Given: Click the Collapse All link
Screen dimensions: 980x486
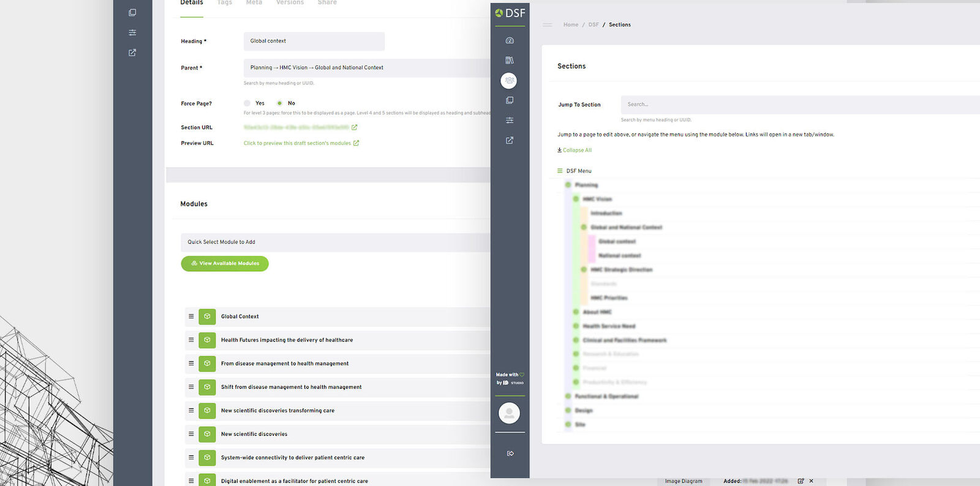Looking at the screenshot, I should coord(575,150).
